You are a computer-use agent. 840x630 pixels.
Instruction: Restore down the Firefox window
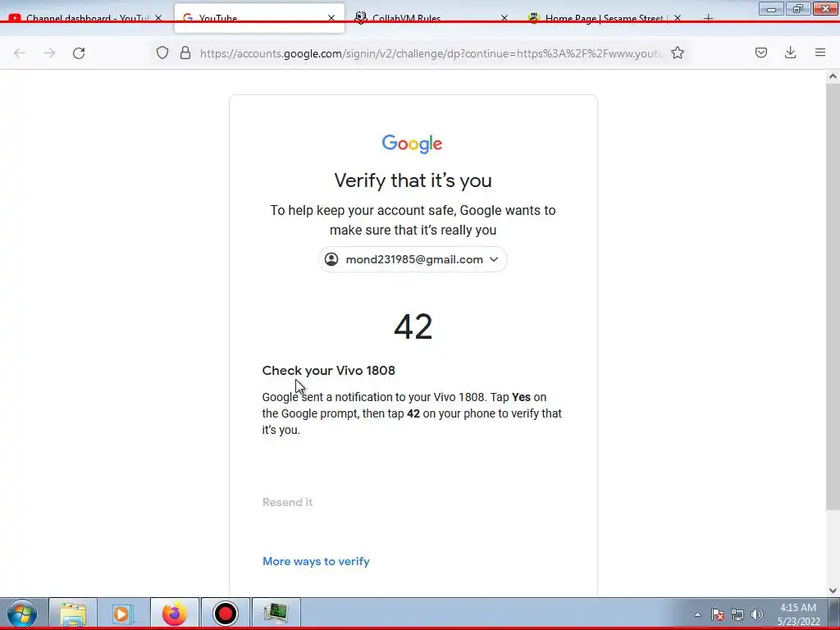click(x=798, y=9)
